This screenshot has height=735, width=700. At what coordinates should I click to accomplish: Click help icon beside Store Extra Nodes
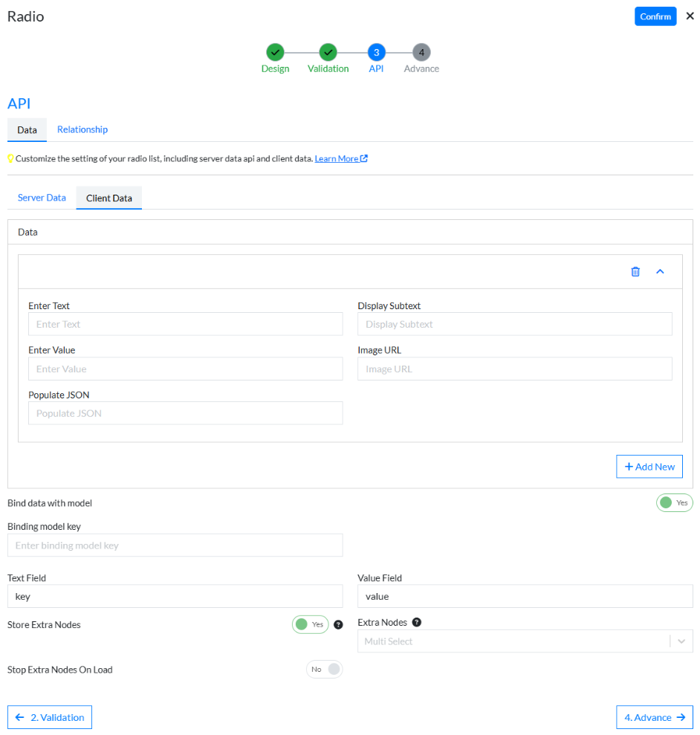point(338,625)
